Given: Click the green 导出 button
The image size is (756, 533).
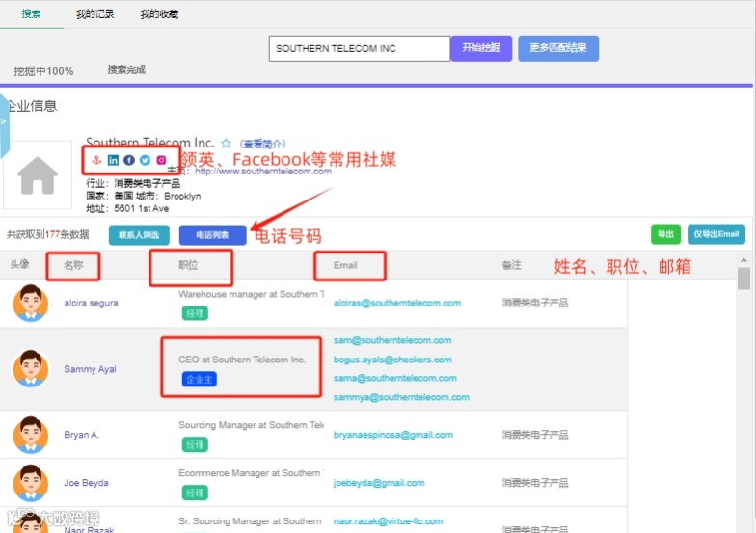Looking at the screenshot, I should click(665, 234).
